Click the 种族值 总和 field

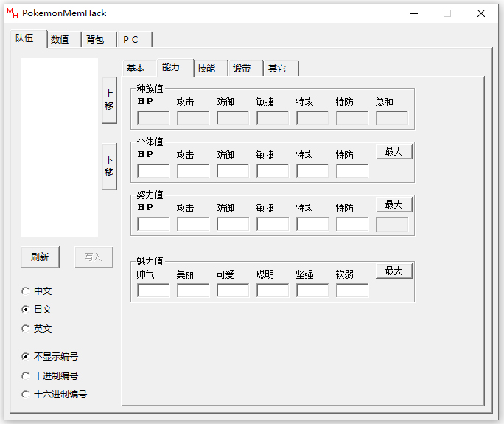tap(392, 118)
